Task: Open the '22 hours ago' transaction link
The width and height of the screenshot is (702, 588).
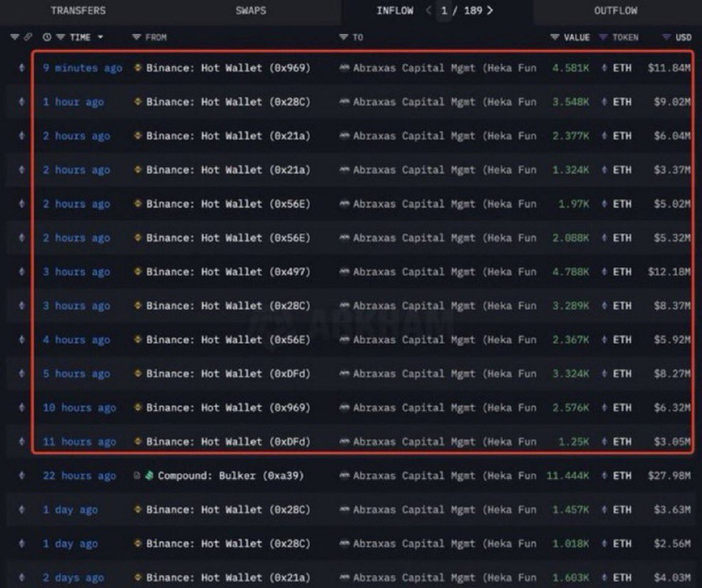Action: click(79, 476)
